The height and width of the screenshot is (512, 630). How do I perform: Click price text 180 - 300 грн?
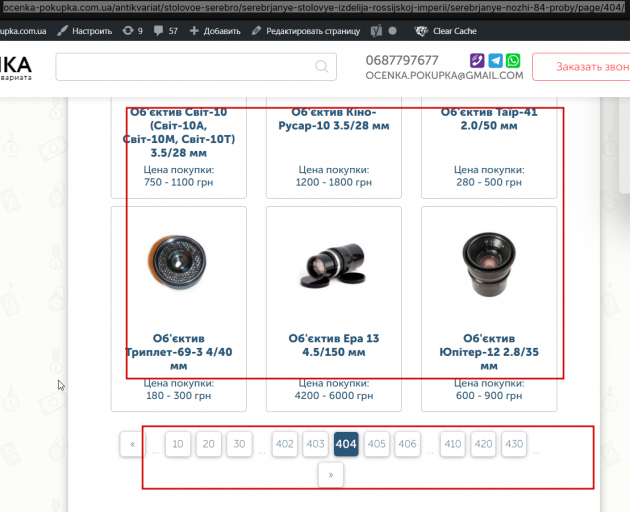point(179,396)
